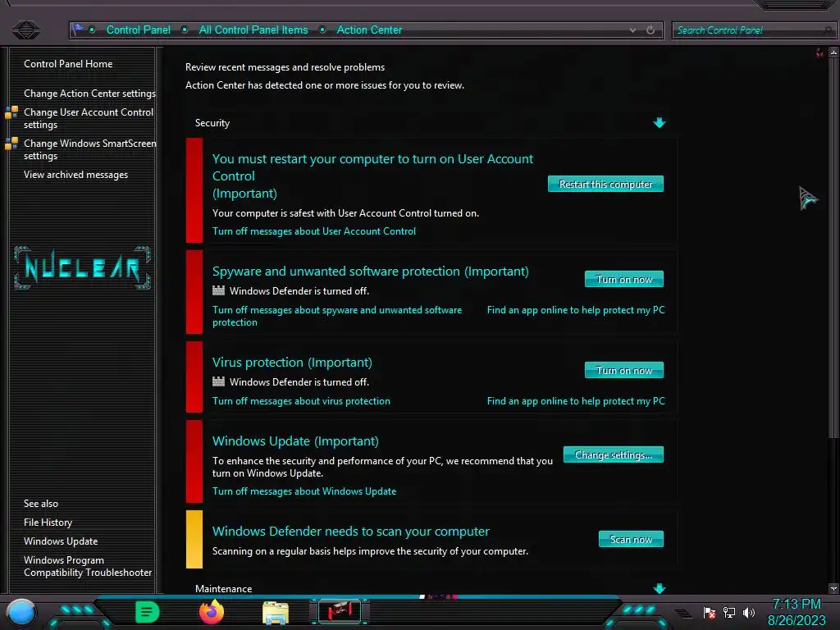
Task: Open File Explorer from taskbar
Action: coord(276,613)
